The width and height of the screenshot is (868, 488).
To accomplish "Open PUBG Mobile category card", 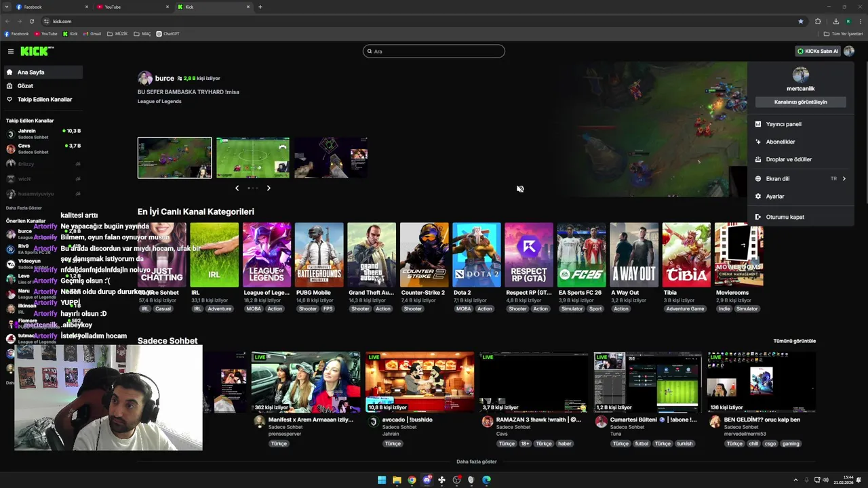I will pos(319,255).
